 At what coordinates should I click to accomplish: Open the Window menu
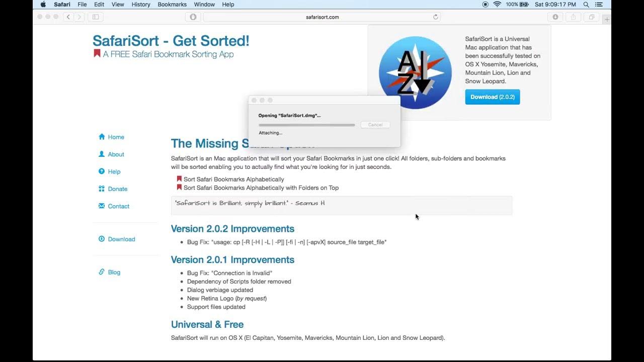204,5
